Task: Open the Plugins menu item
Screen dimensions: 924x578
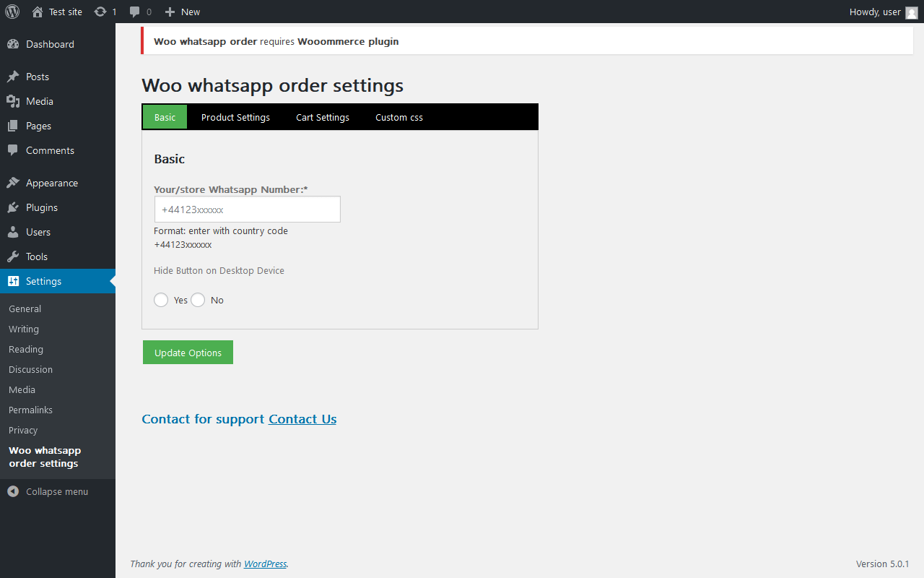Action: coord(58,207)
